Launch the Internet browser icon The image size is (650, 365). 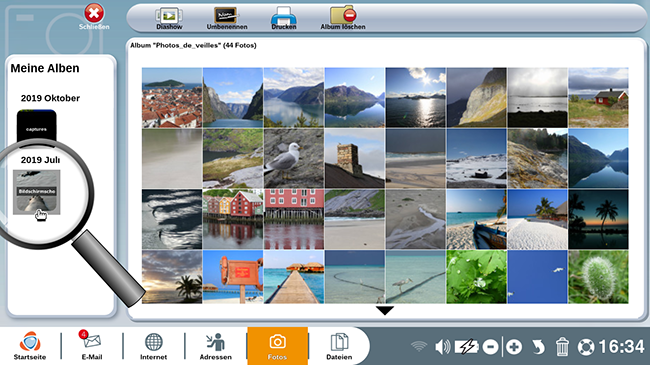coord(153,346)
